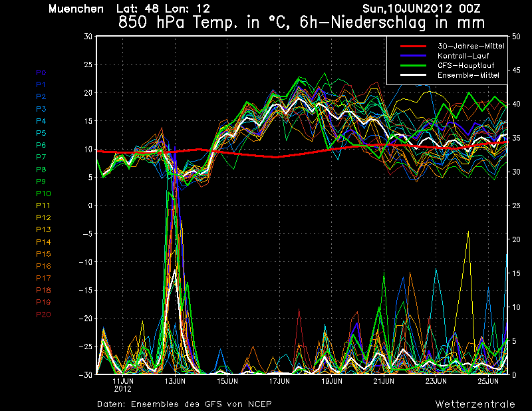Click the P19 ensemble member label
The width and height of the screenshot is (532, 411).
(43, 302)
